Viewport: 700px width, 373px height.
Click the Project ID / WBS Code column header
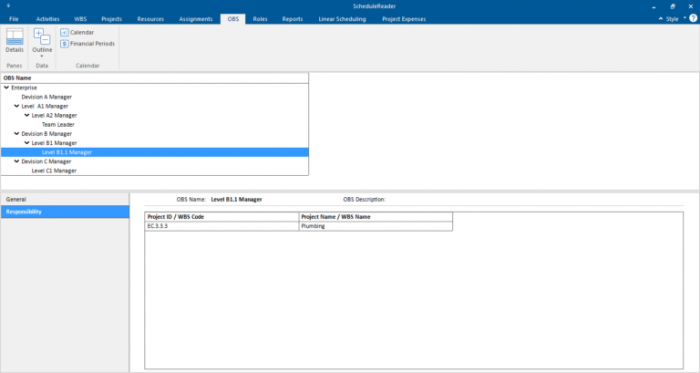click(x=222, y=217)
